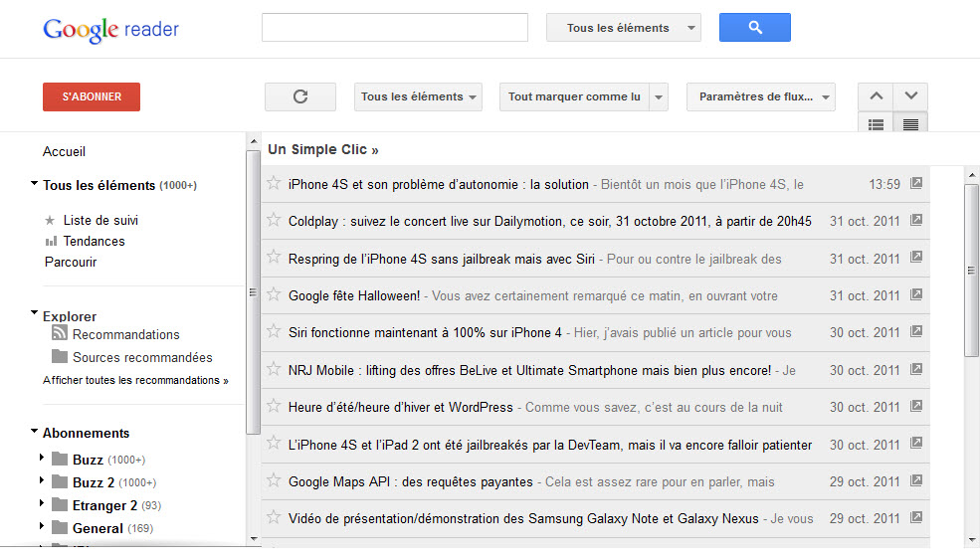Click Tout marquer comme lu button

[574, 96]
